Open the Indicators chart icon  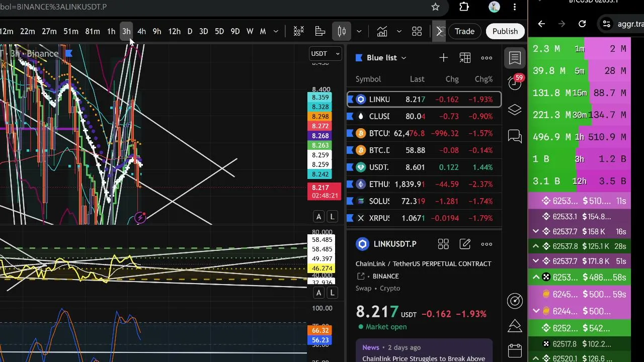[x=382, y=32]
